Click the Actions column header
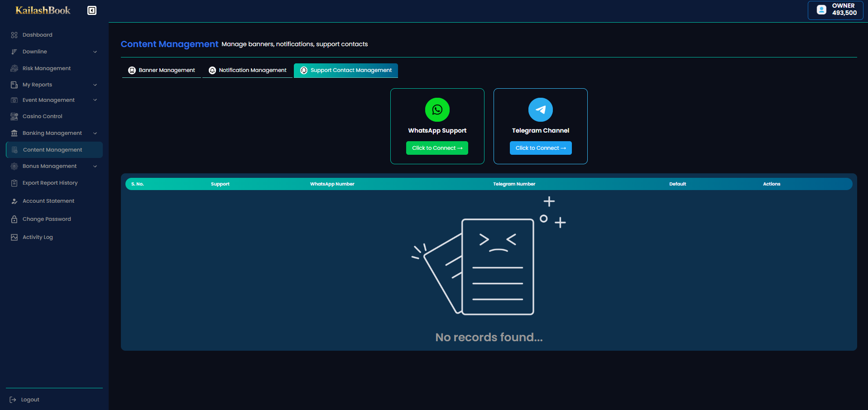Screen dimensions: 868x410 (772, 184)
